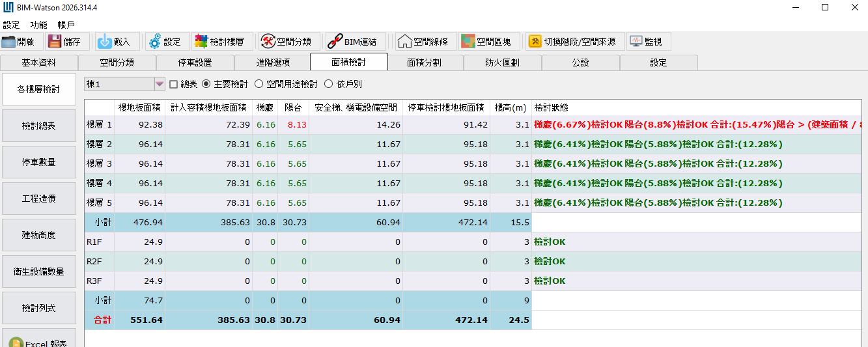Open the 帳戶 menu
This screenshot has width=868, height=347.
click(66, 24)
